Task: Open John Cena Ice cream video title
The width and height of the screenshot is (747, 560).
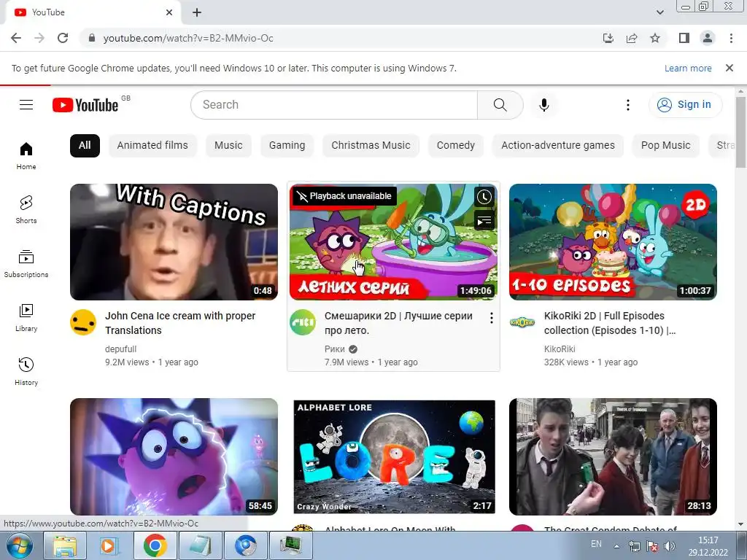Action: pos(180,323)
